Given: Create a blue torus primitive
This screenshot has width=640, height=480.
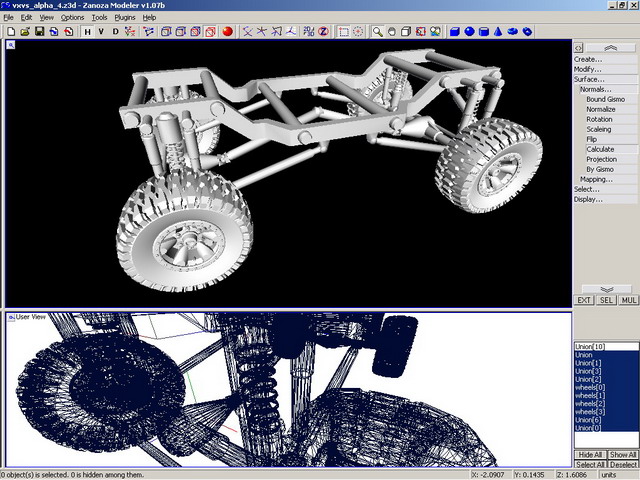Looking at the screenshot, I should 513,32.
